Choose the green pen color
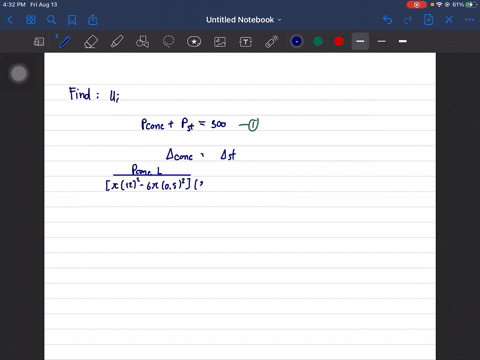The width and height of the screenshot is (480, 360). pyautogui.click(x=318, y=41)
